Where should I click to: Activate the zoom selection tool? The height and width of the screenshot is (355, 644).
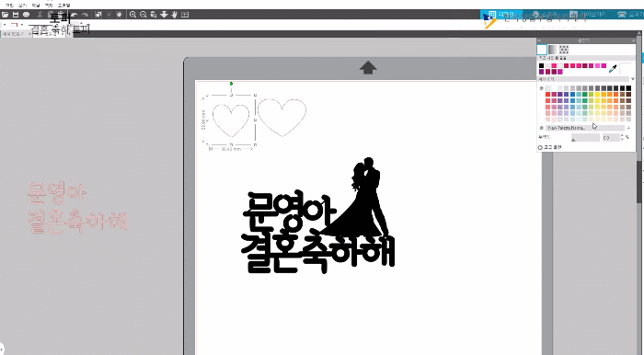click(x=154, y=15)
